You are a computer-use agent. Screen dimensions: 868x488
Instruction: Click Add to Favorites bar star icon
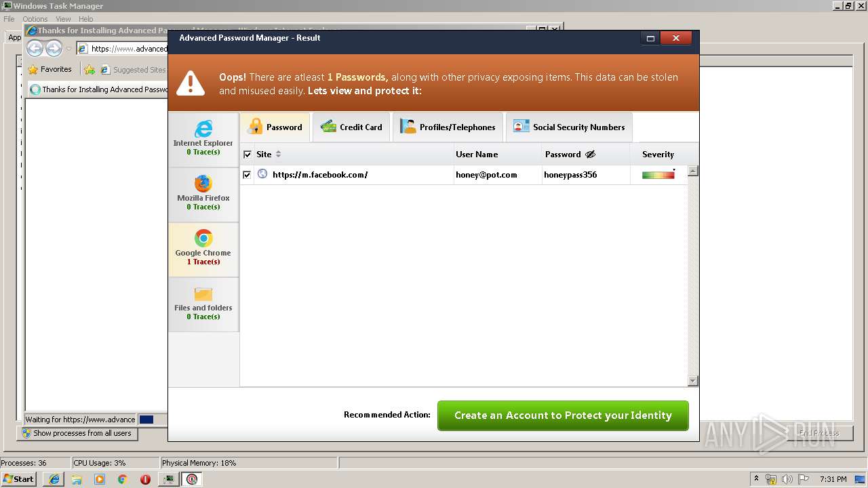(90, 69)
